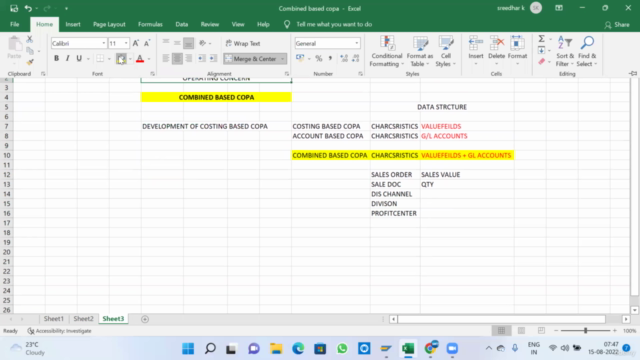The height and width of the screenshot is (360, 640).
Task: Center text horizontally
Action: (177, 59)
